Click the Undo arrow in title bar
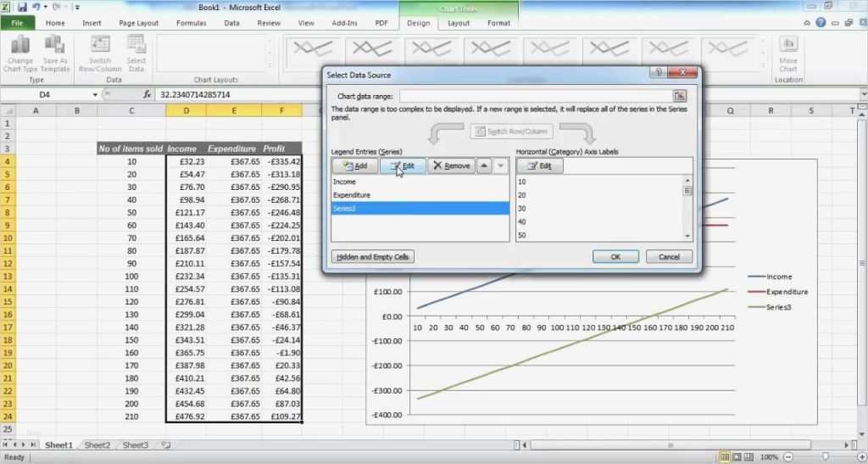 point(36,7)
